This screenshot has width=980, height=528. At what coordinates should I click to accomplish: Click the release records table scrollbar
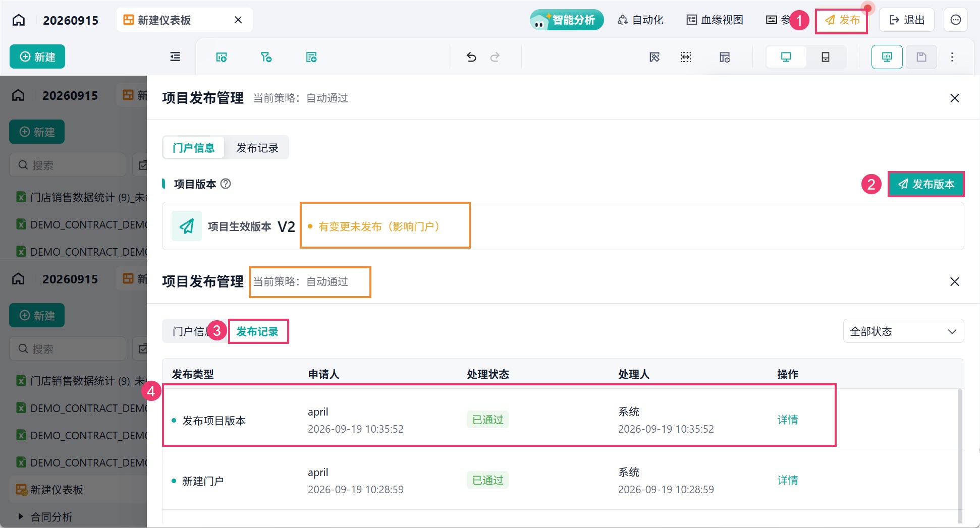click(960, 456)
